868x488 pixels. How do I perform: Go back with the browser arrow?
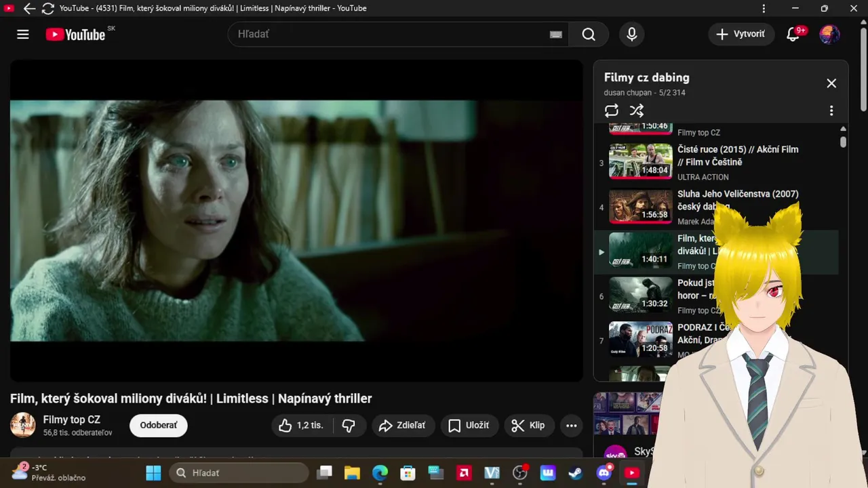click(29, 8)
